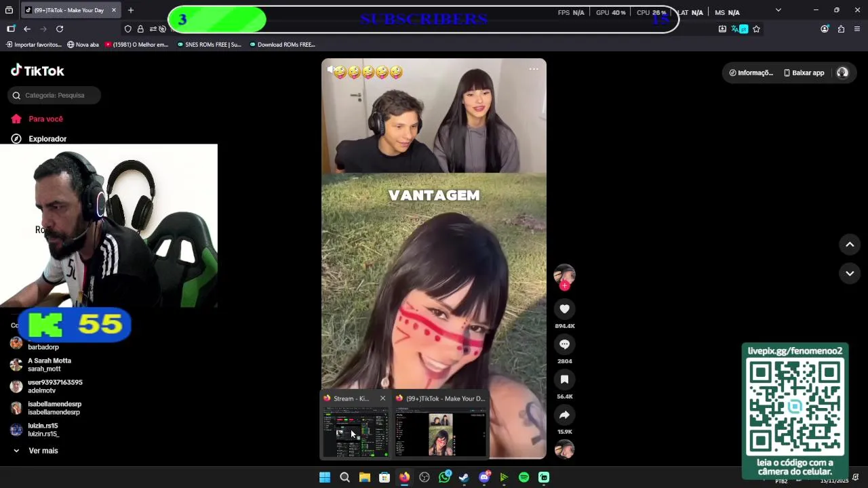This screenshot has width=868, height=488.
Task: Open WhatsApp from the taskbar
Action: (444, 477)
